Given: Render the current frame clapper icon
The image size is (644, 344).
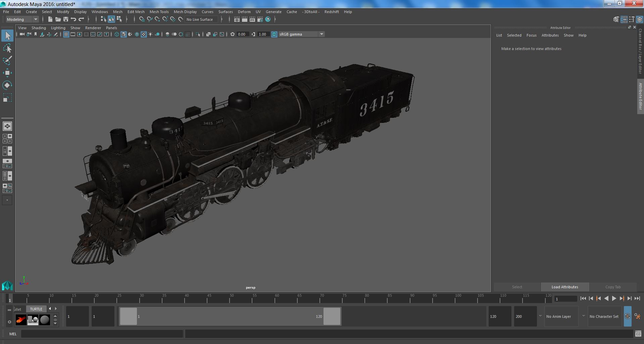Looking at the screenshot, I should (245, 19).
